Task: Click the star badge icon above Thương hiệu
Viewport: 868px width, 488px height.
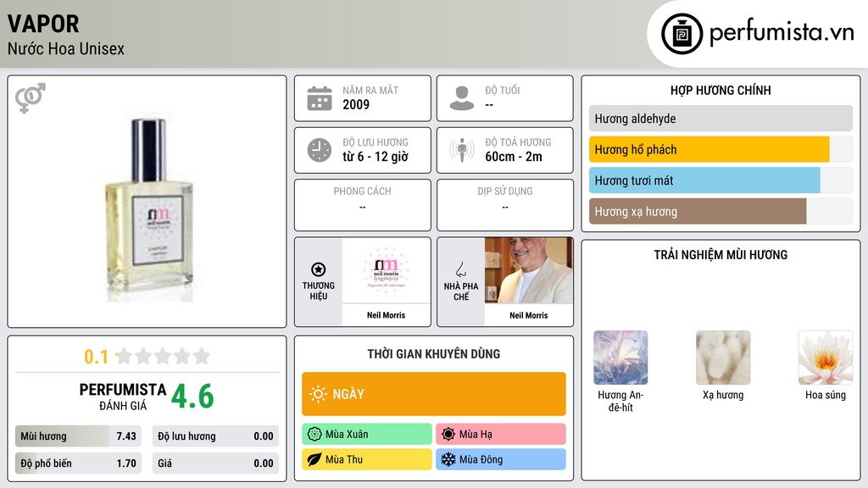Action: coord(319,269)
